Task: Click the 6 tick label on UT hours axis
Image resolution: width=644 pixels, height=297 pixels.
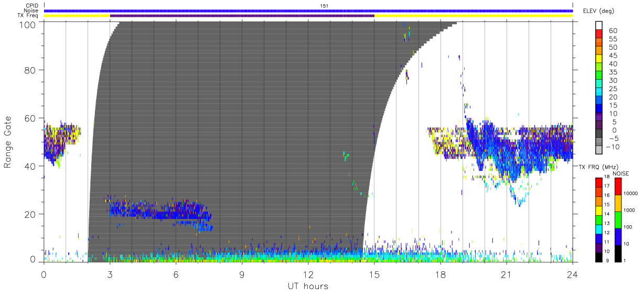Action: tap(176, 273)
